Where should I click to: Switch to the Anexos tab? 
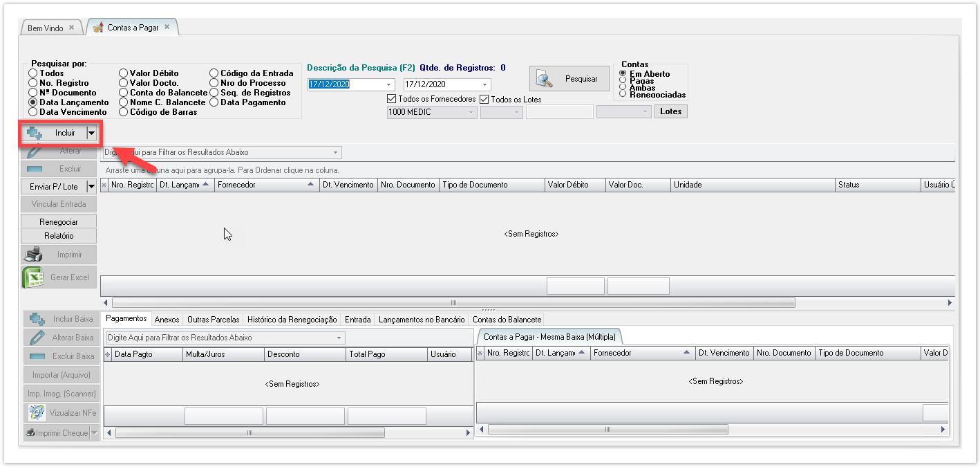[167, 320]
